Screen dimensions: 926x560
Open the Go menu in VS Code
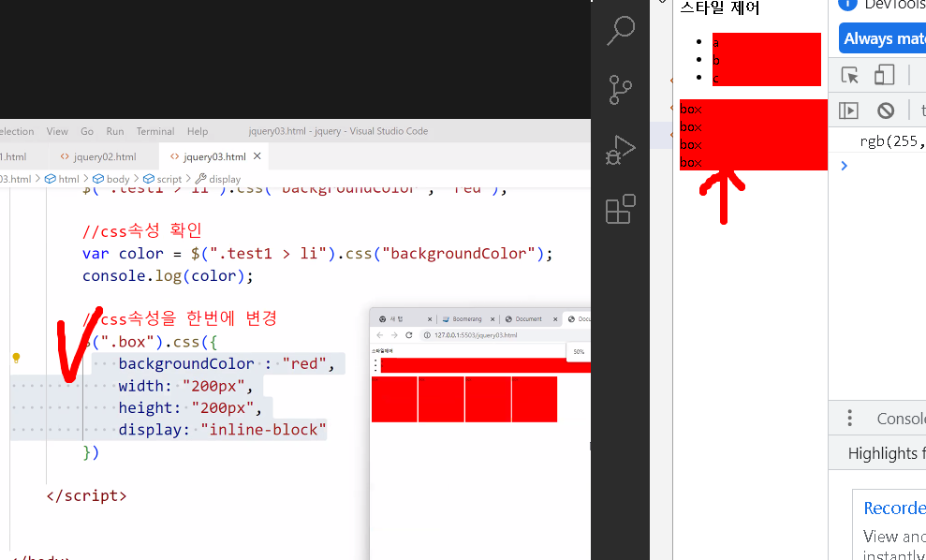(x=87, y=131)
